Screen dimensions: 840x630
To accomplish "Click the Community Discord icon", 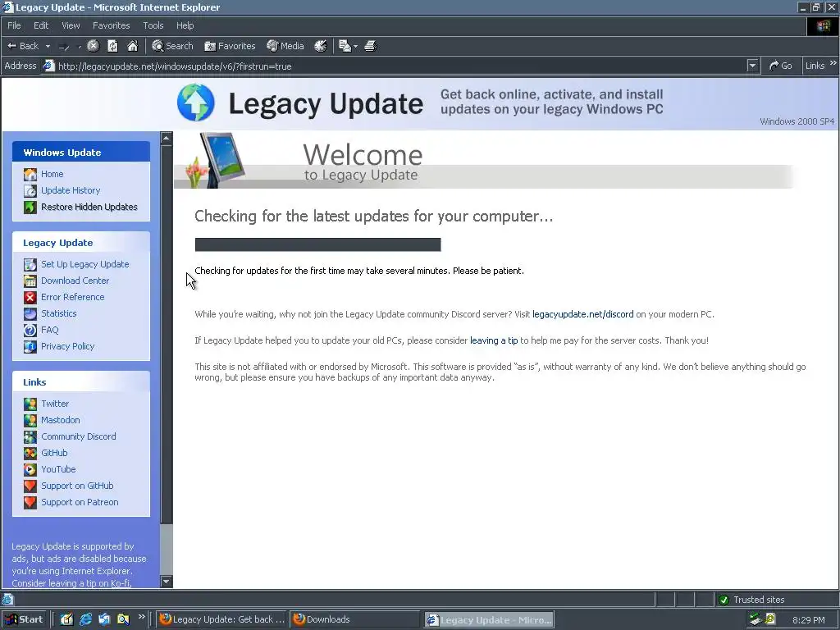I will 30,436.
